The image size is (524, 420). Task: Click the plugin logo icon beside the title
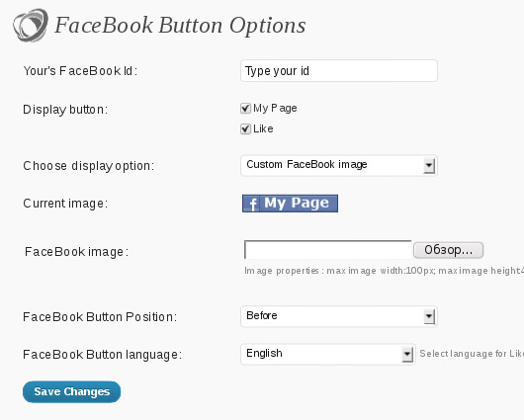30,26
